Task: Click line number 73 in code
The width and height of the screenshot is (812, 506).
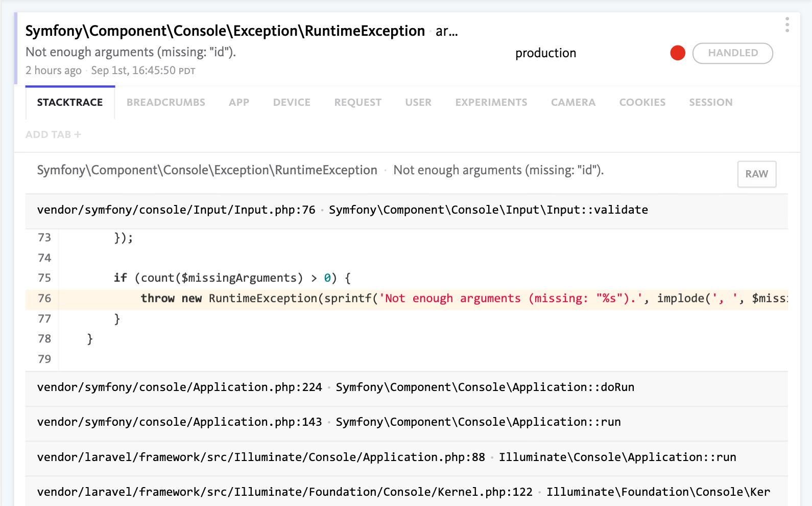Action: pos(44,238)
